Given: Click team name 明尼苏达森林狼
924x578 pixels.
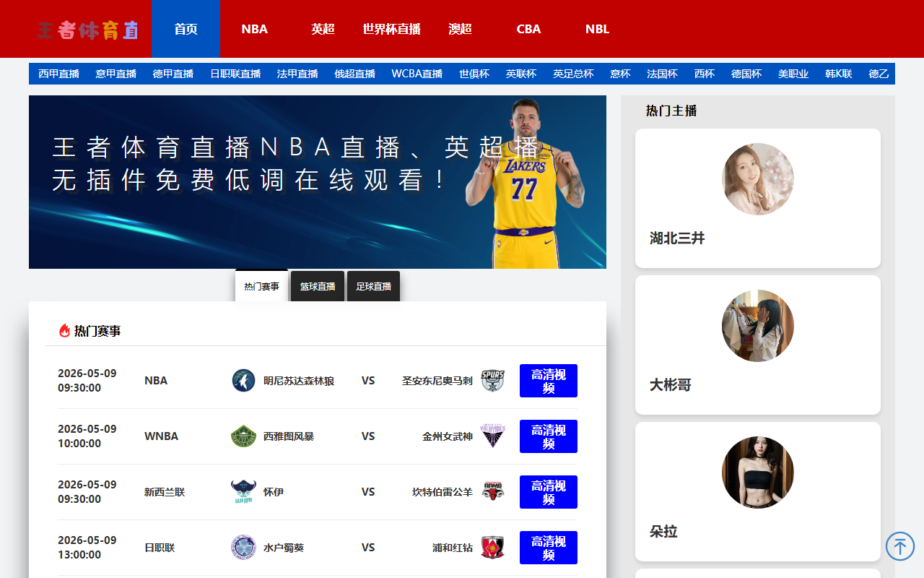Looking at the screenshot, I should point(299,381).
